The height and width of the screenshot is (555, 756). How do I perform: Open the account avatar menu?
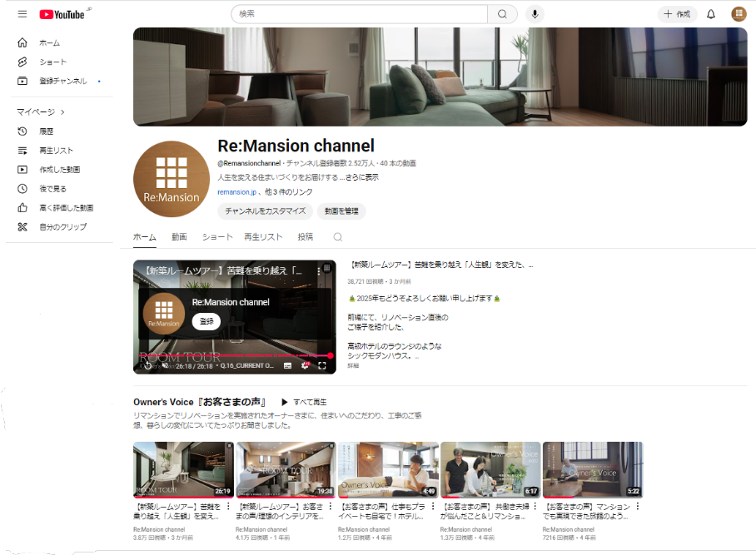[x=739, y=14]
